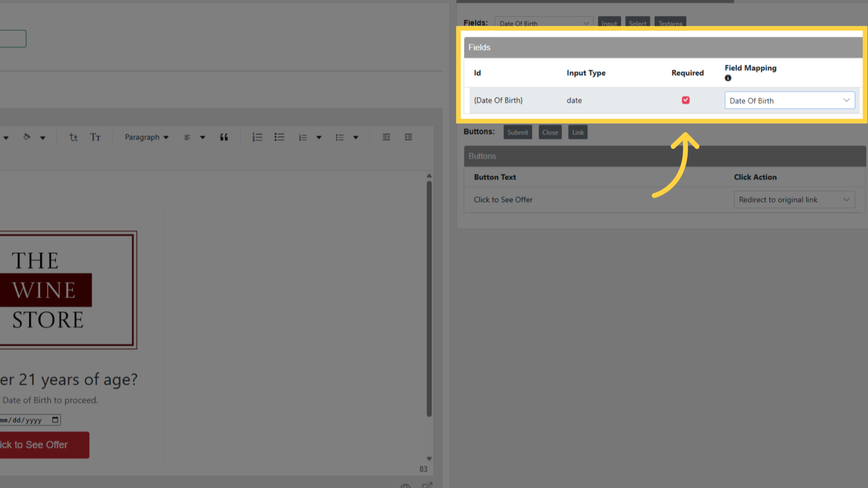Click the editor scroll down arrow
The width and height of the screenshot is (868, 488).
click(x=429, y=459)
